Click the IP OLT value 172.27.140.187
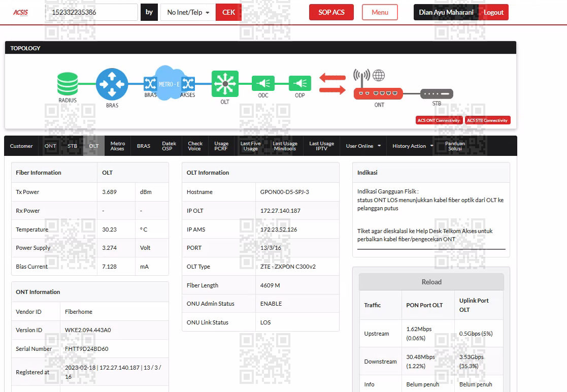The image size is (567, 392). coord(280,211)
